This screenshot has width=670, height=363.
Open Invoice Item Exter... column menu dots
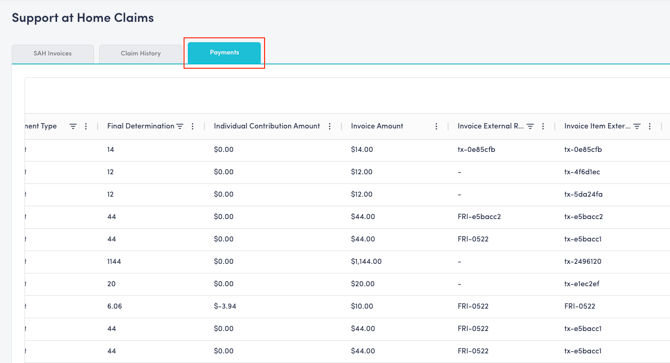650,126
